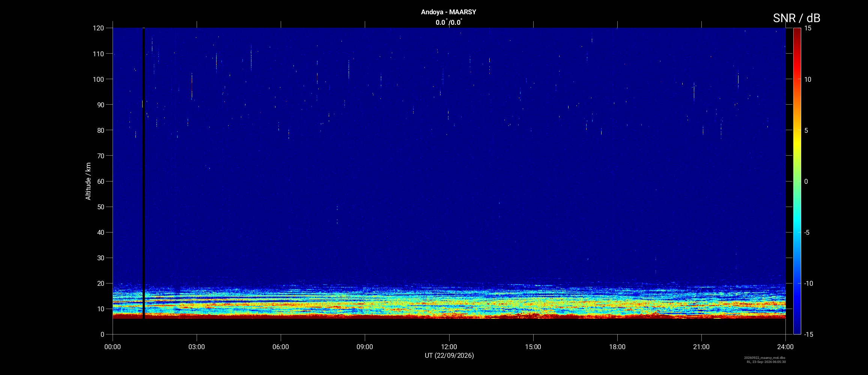Select the yellow 5 dB colorbar level
Image resolution: width=868 pixels, height=375 pixels.
797,130
